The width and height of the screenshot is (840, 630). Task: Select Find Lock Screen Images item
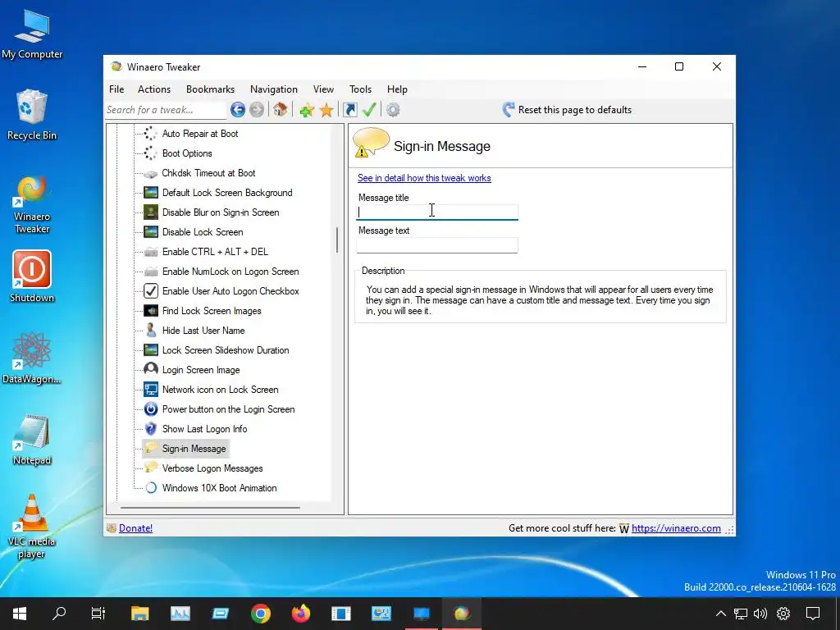(212, 311)
